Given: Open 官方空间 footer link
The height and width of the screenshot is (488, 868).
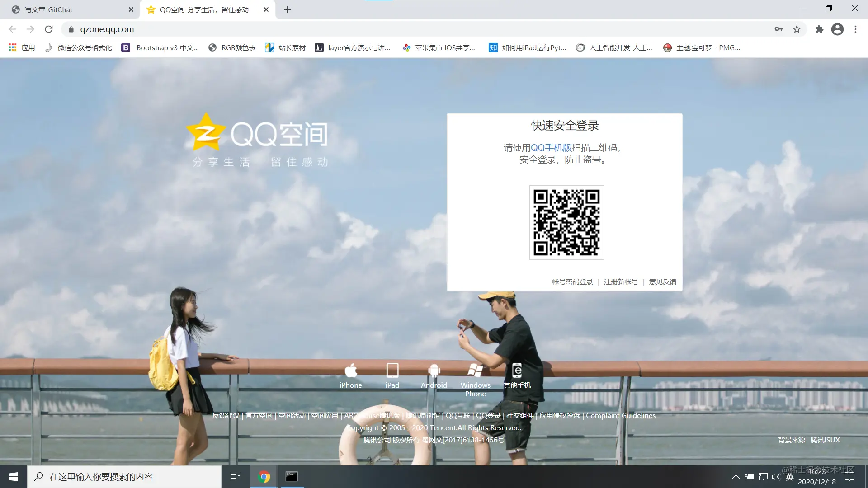Looking at the screenshot, I should coord(259,416).
